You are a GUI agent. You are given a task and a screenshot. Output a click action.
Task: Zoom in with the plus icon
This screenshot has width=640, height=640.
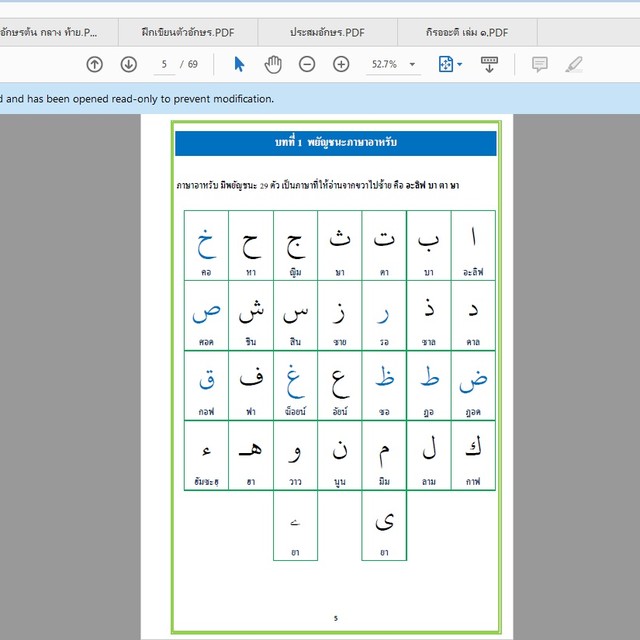[341, 64]
